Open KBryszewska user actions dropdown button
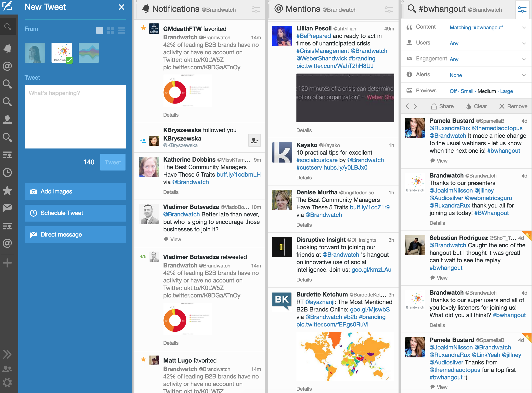 (x=255, y=140)
